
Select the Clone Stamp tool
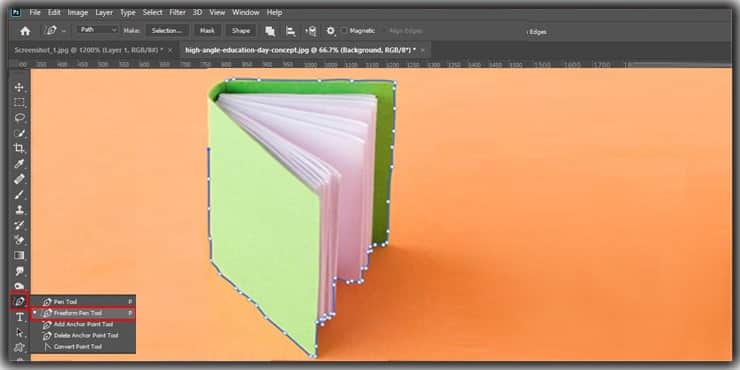[19, 210]
